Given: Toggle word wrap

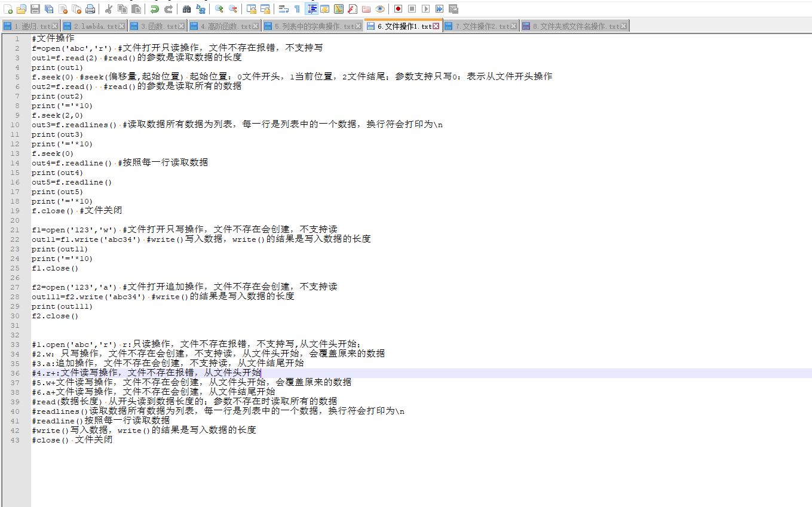Looking at the screenshot, I should (284, 9).
